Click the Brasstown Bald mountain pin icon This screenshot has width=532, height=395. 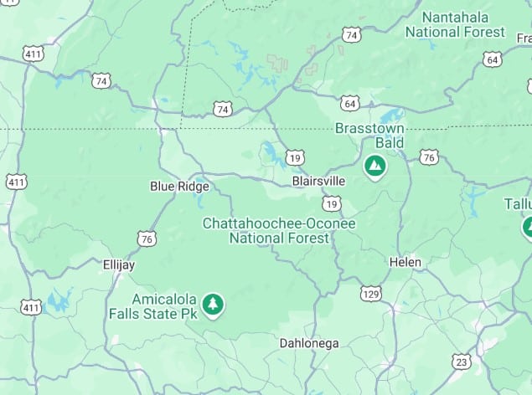(374, 167)
